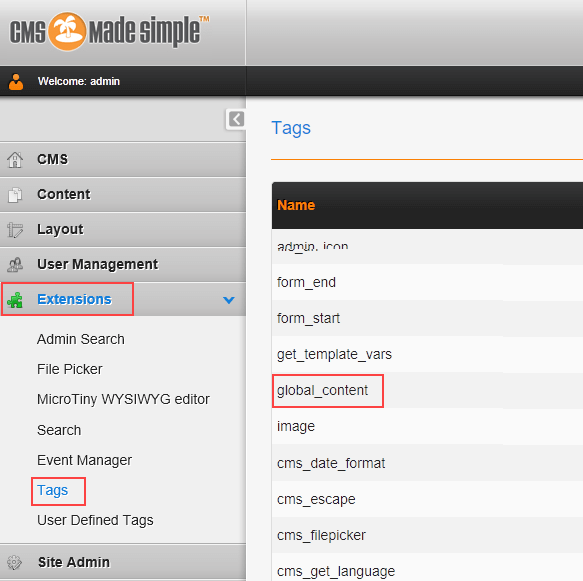Click the Name column header
This screenshot has width=583, height=581.
tap(296, 205)
